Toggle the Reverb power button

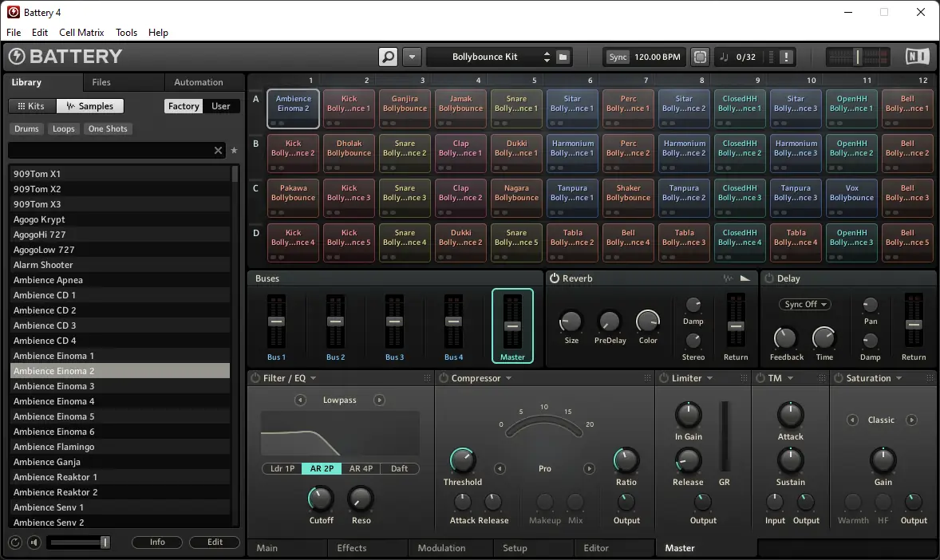[x=555, y=278]
